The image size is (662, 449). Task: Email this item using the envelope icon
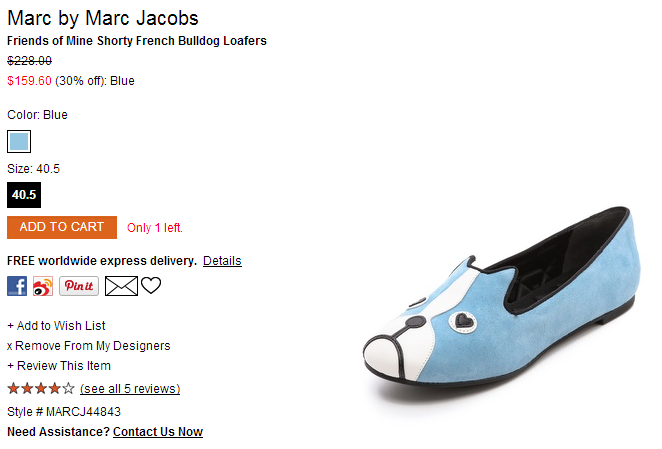pos(121,286)
